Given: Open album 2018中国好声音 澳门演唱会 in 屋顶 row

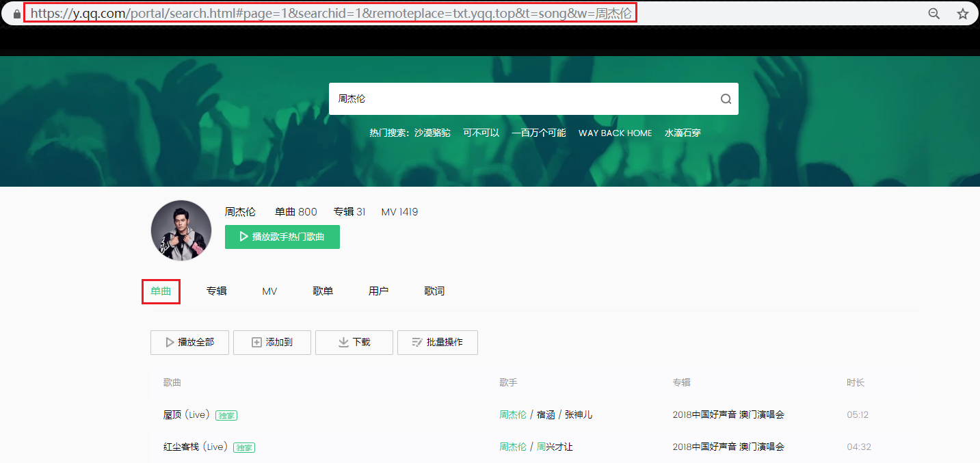Looking at the screenshot, I should tap(728, 414).
